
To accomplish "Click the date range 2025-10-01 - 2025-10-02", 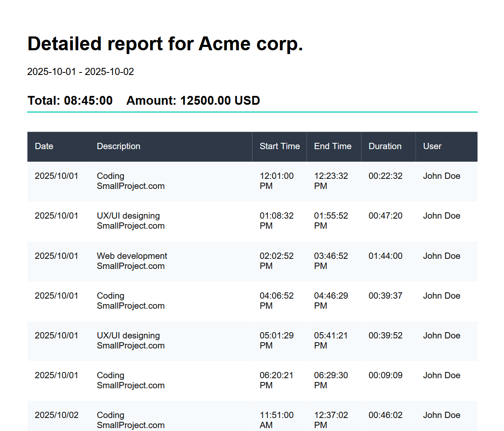I will 80,72.
